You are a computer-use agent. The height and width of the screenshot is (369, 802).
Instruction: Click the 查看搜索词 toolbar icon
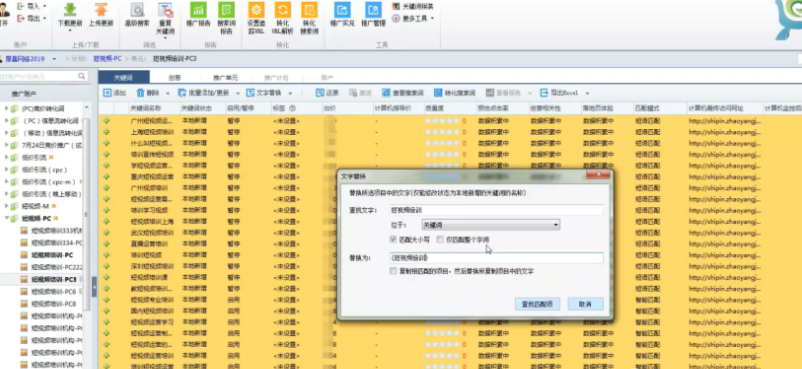tap(386, 93)
